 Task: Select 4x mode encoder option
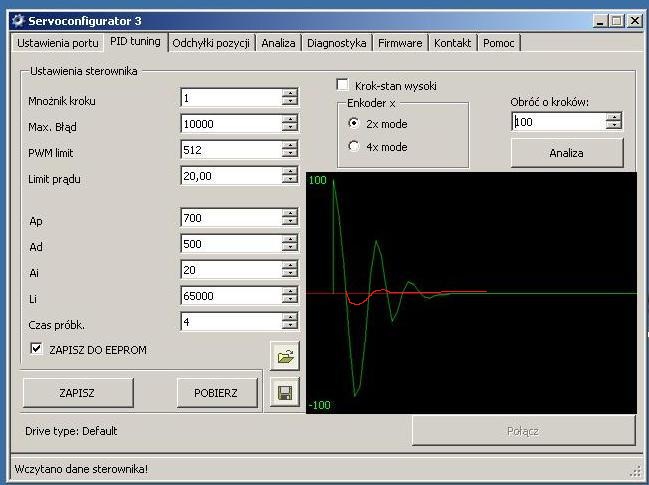pos(354,146)
